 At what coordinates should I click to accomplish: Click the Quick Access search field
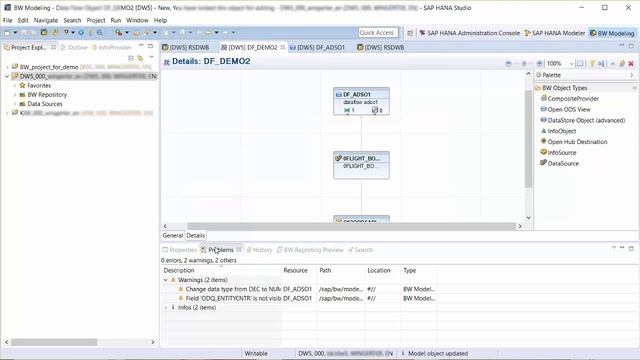point(378,33)
